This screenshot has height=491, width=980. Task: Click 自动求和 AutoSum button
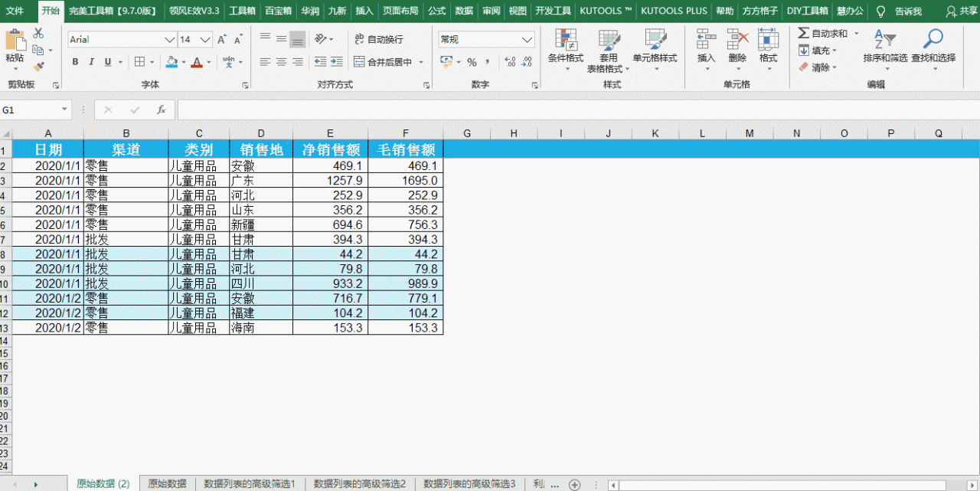tap(822, 34)
